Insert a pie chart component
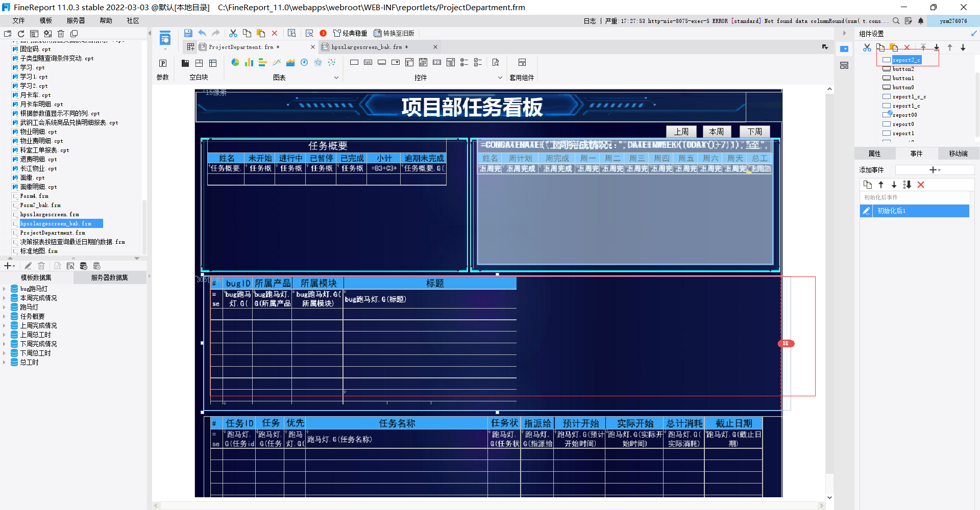The image size is (980, 510). tap(235, 62)
